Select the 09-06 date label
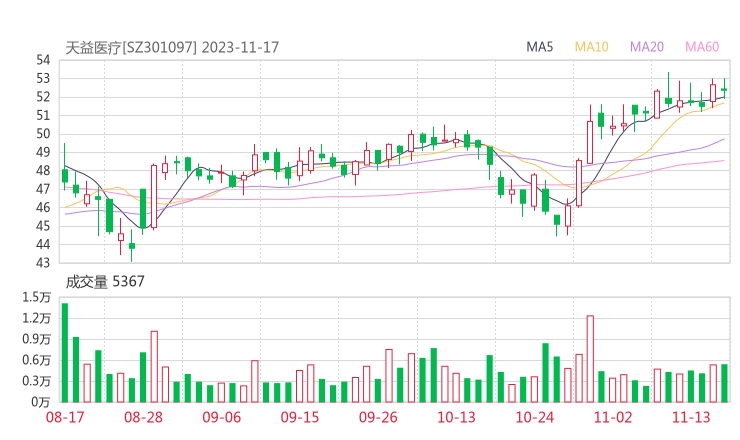 point(221,417)
